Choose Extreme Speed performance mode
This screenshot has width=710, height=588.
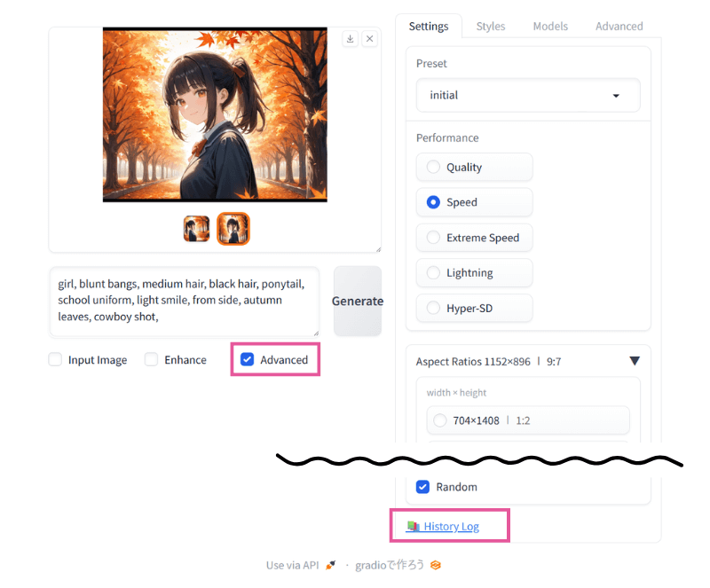click(x=433, y=238)
